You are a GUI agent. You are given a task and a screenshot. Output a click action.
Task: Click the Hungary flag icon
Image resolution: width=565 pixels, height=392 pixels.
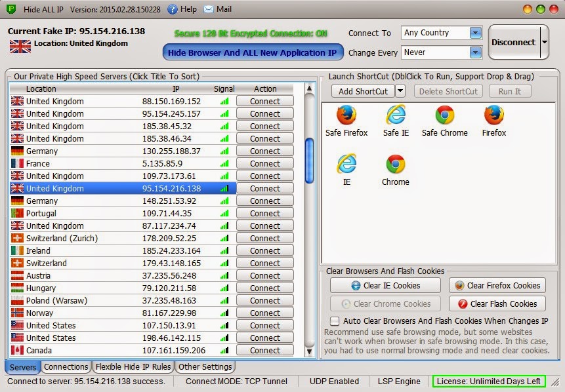(x=17, y=288)
